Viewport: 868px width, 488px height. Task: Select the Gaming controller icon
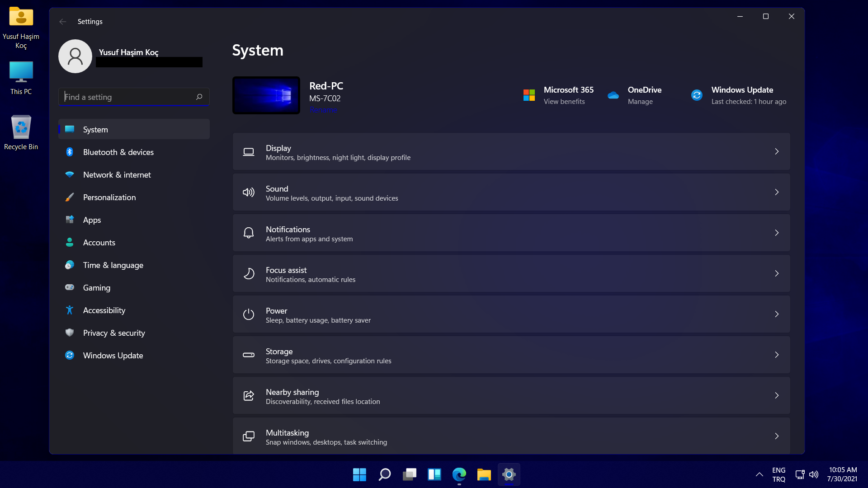tap(70, 288)
